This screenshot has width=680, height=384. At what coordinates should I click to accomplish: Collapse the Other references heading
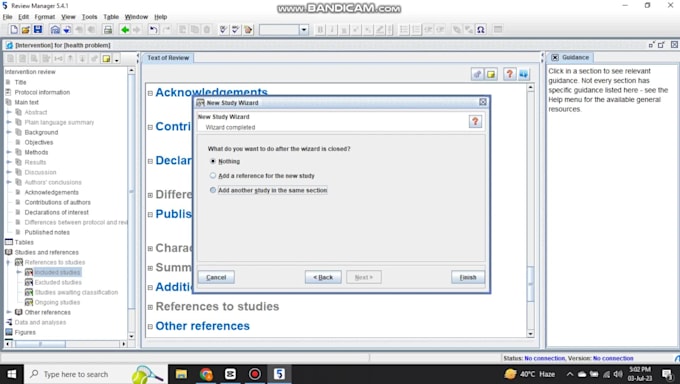point(150,327)
